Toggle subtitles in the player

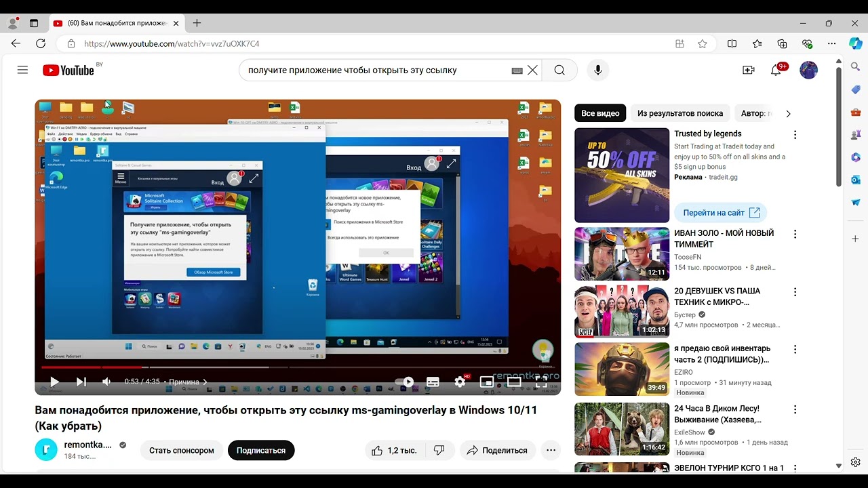click(x=433, y=382)
